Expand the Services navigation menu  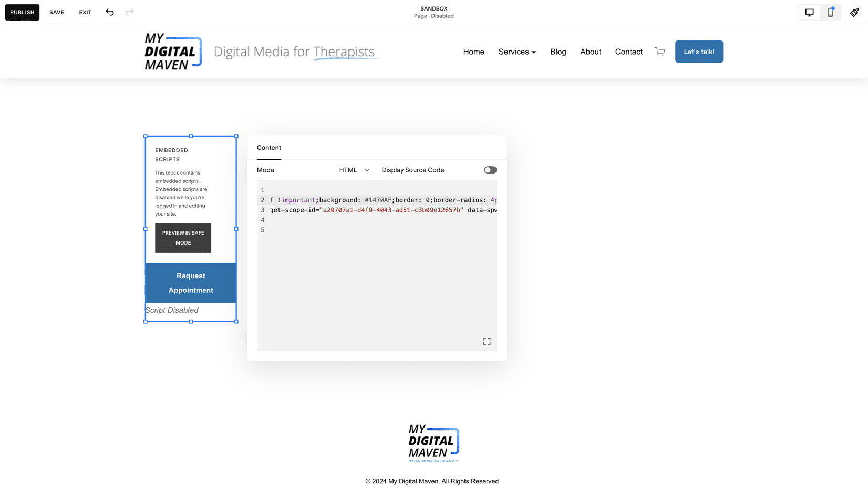516,52
